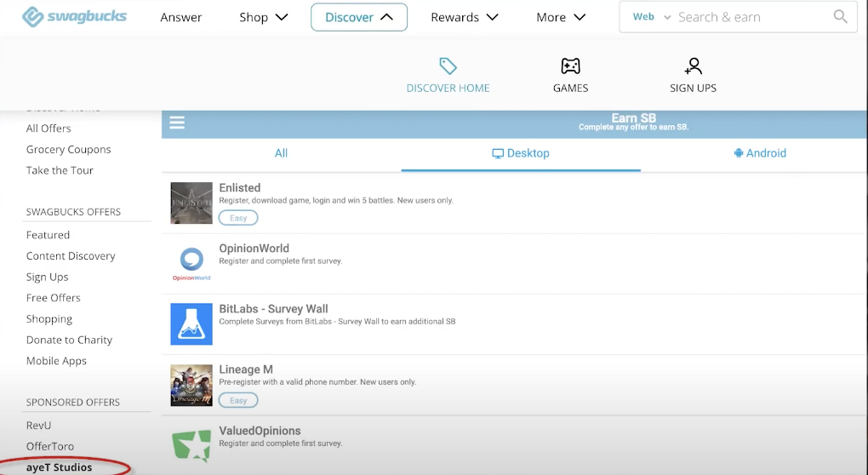Select Featured in Swagbucks Offers
Screen dimensions: 868x475
click(x=49, y=235)
